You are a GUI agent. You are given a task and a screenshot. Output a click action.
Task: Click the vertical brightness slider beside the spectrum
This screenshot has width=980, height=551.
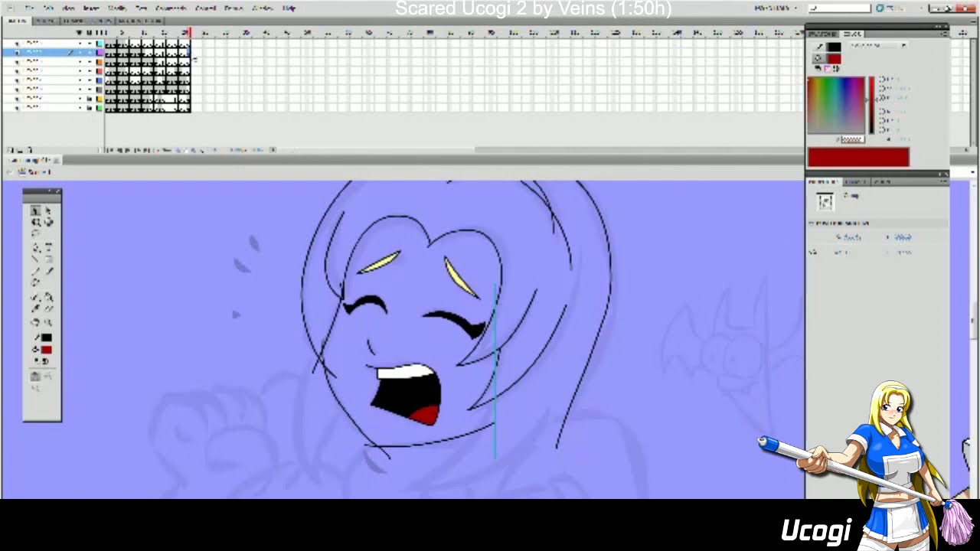tap(871, 105)
